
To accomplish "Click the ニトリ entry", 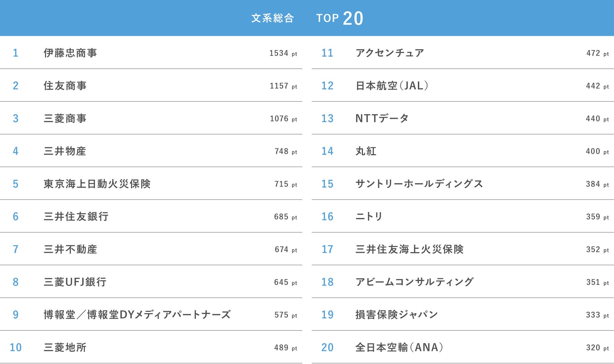I will 369,217.
